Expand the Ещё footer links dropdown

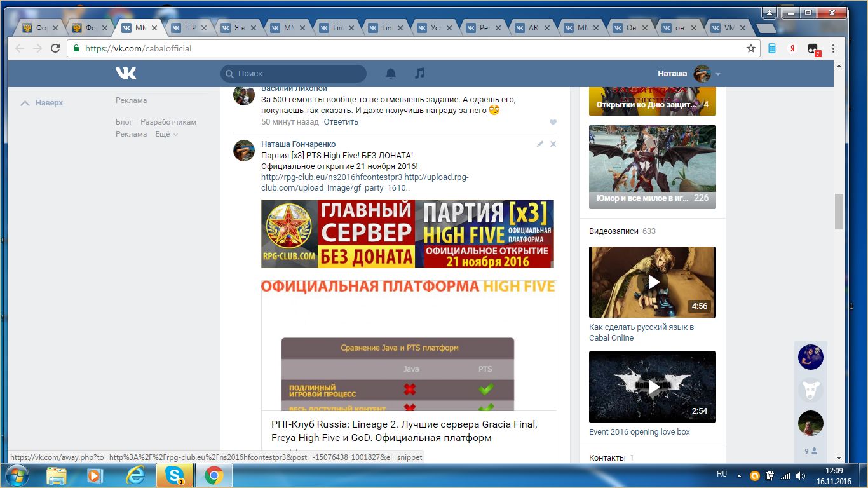[166, 134]
